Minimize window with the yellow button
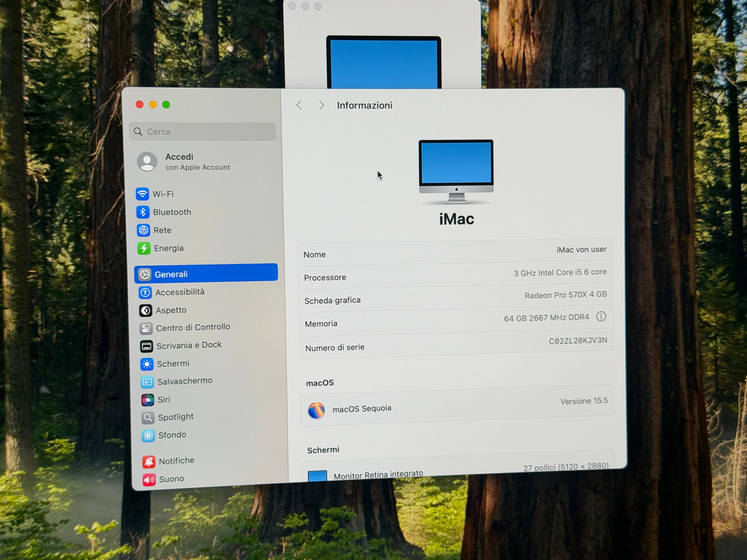Image resolution: width=747 pixels, height=560 pixels. click(x=153, y=105)
